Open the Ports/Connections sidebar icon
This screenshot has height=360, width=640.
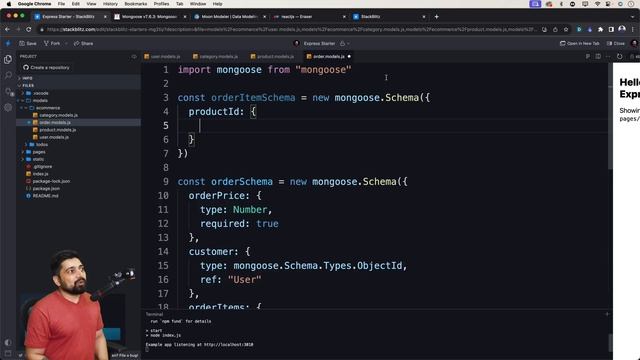click(9, 92)
